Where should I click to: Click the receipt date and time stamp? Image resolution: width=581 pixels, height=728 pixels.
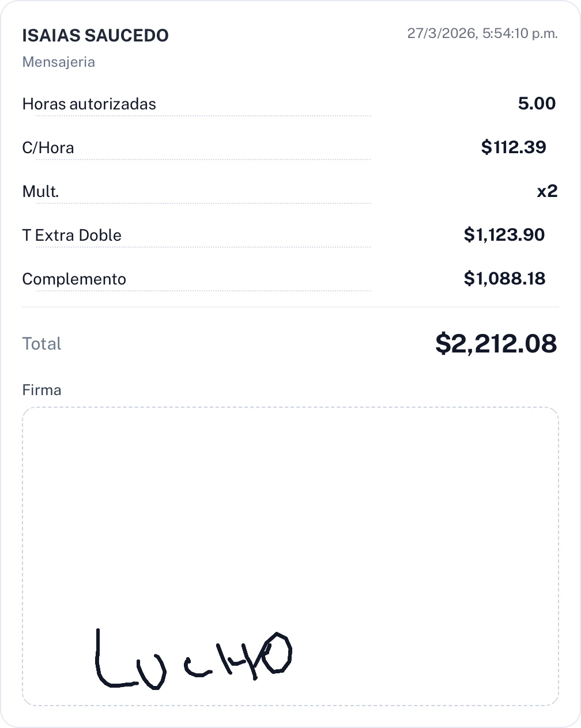(482, 33)
